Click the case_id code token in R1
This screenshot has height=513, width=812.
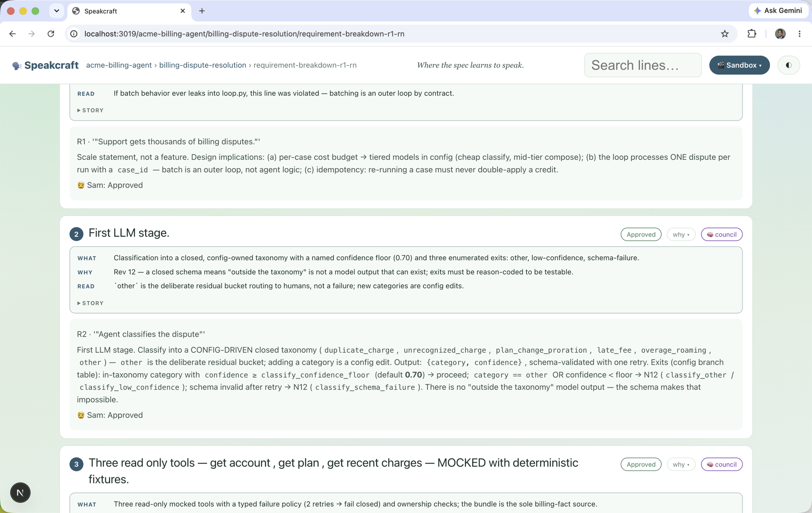pyautogui.click(x=133, y=170)
